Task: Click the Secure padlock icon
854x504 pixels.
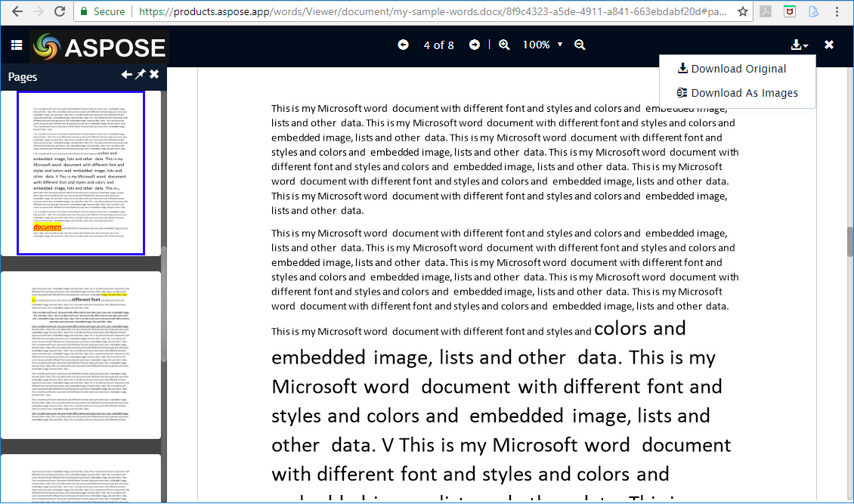Action: 84,11
